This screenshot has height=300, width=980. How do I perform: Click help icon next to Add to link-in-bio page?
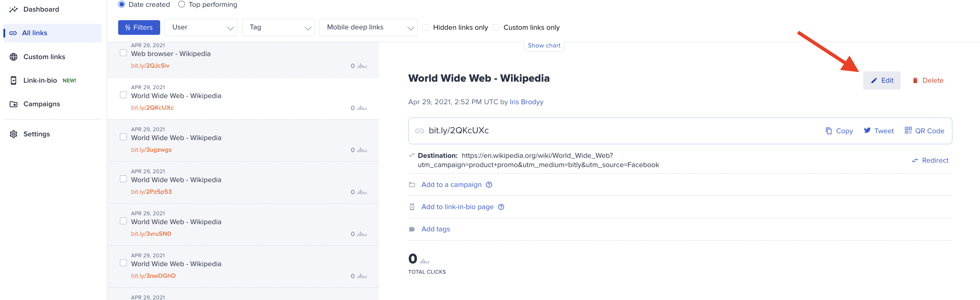(501, 207)
